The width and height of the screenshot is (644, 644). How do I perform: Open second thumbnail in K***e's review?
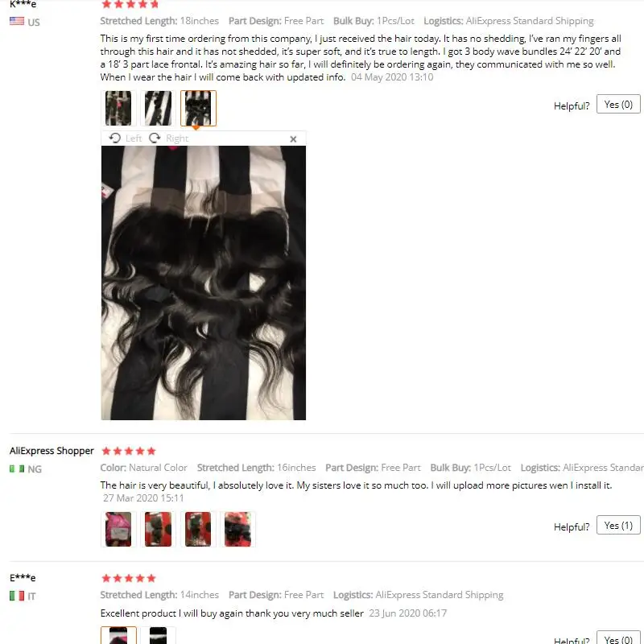click(158, 109)
